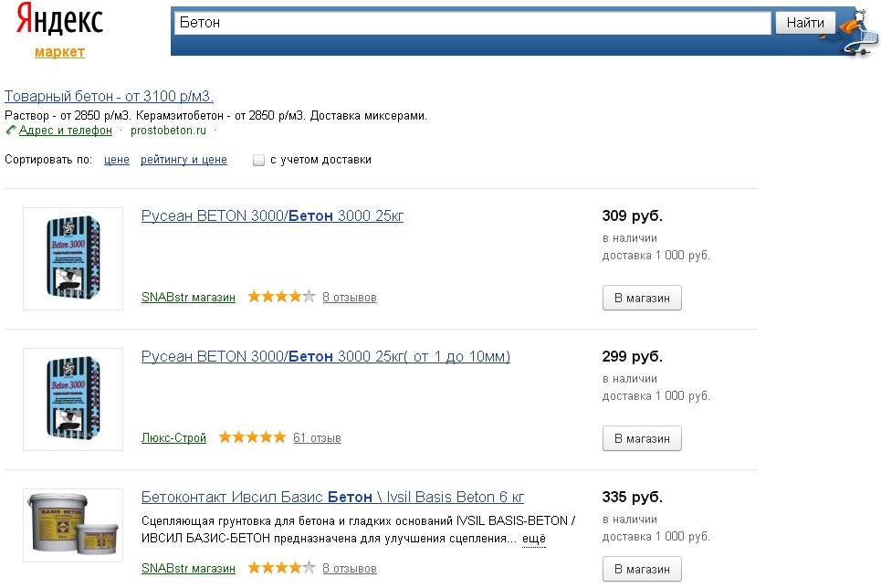Open the shopping cart mascot icon
The width and height of the screenshot is (881, 588).
point(858,33)
